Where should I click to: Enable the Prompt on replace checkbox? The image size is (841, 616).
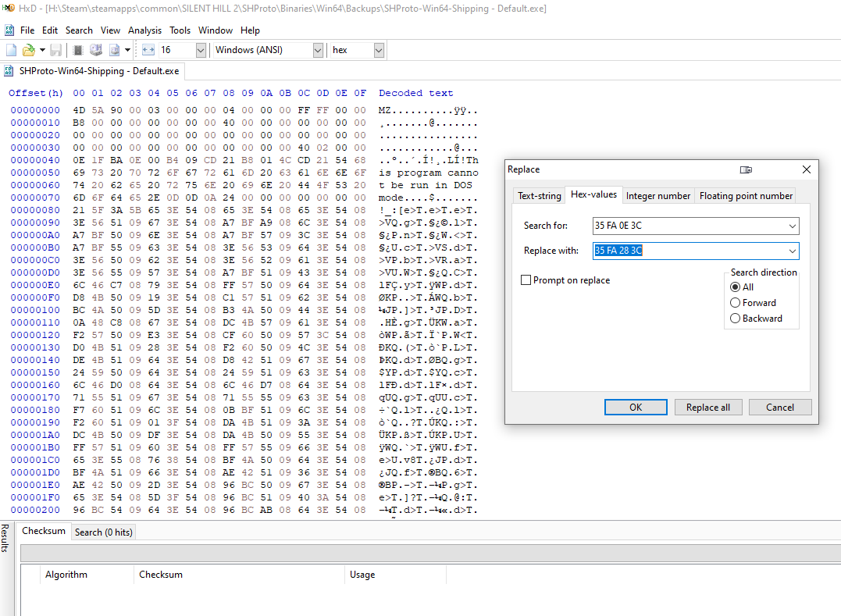click(526, 280)
